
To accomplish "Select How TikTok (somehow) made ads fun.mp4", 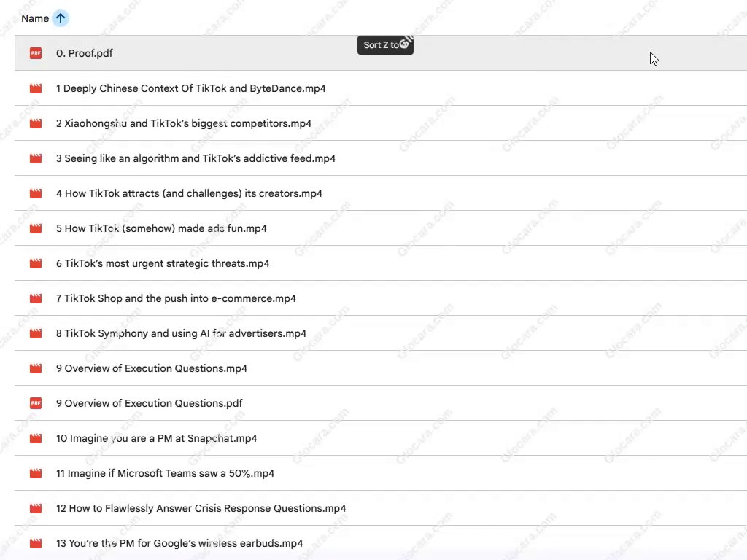I will pos(161,228).
